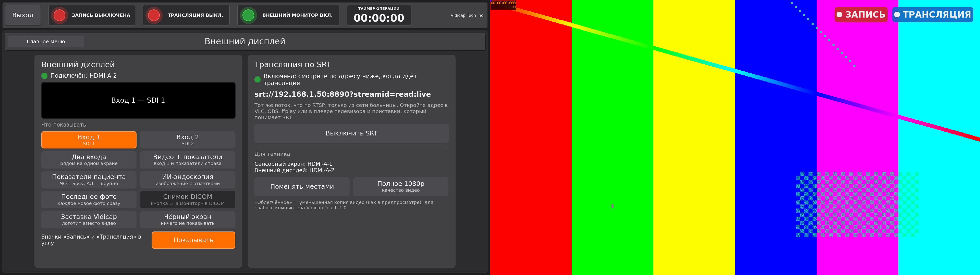
Task: Click the green HDMI-A-2 connected status dot
Action: pos(44,76)
